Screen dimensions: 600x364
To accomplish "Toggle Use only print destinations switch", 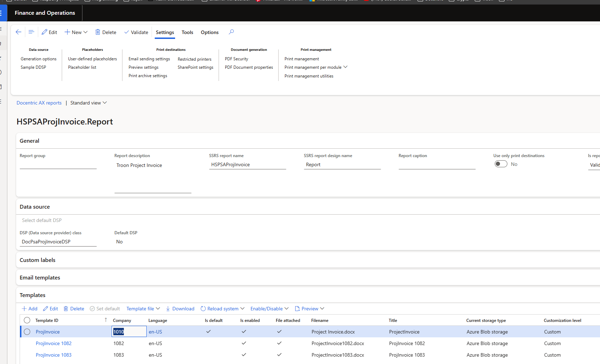I will [x=501, y=164].
